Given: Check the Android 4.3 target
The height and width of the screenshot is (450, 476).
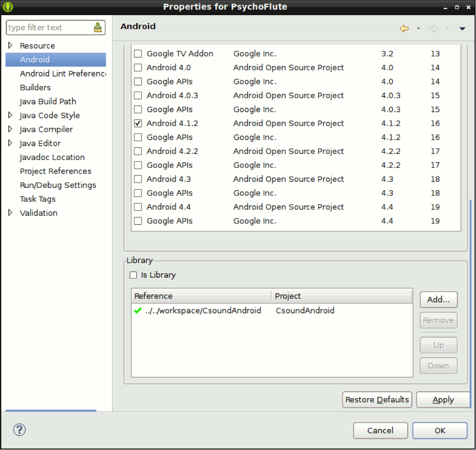Looking at the screenshot, I should point(138,179).
